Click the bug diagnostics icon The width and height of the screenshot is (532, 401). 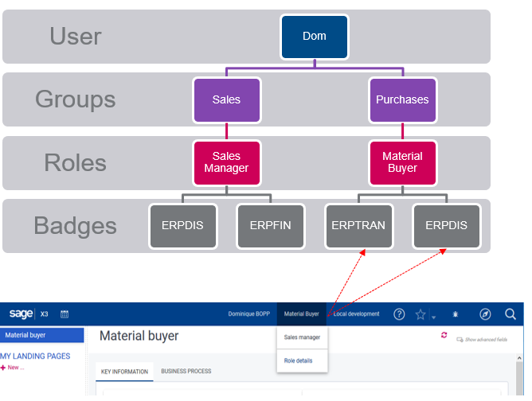point(455,314)
